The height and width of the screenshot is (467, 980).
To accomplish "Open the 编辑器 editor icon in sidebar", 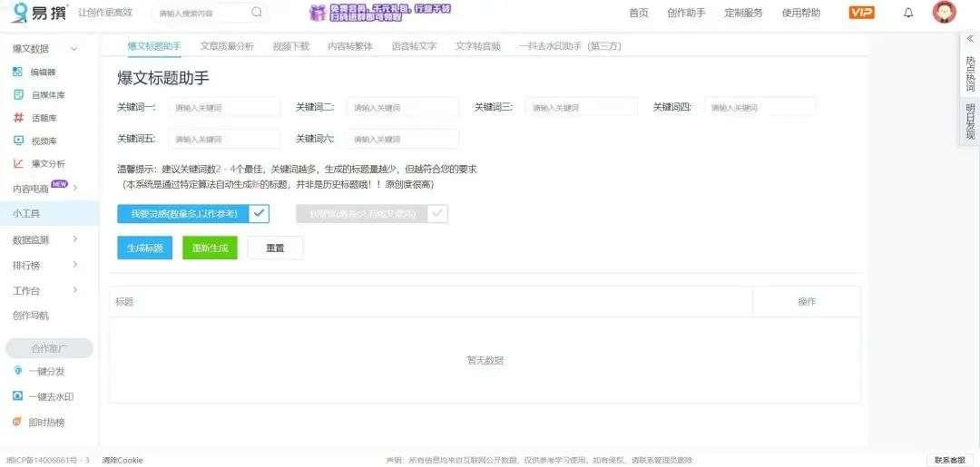I will point(18,72).
